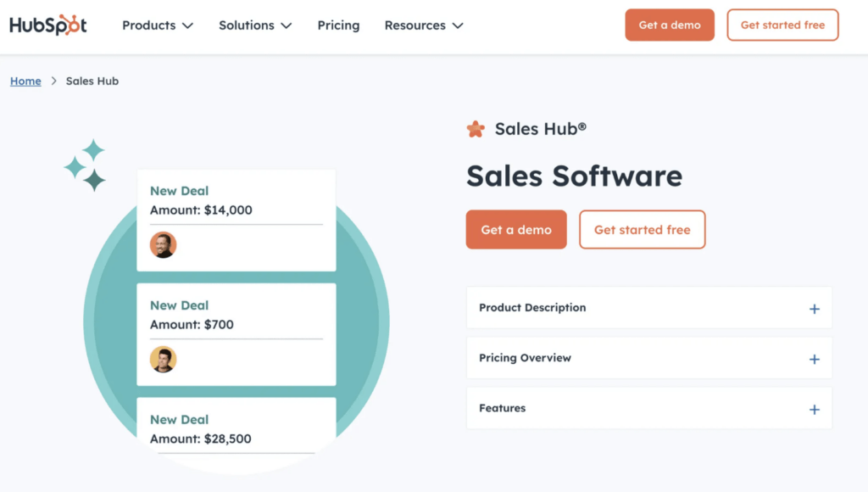Click the Sales Hub breadcrumb item
This screenshot has width=868, height=492.
[x=92, y=81]
